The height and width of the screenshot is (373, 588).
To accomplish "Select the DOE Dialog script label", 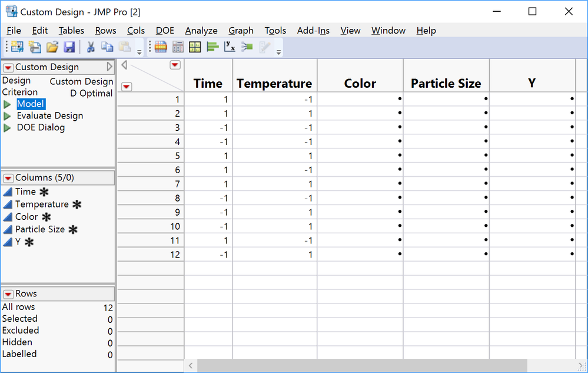I will [x=41, y=127].
